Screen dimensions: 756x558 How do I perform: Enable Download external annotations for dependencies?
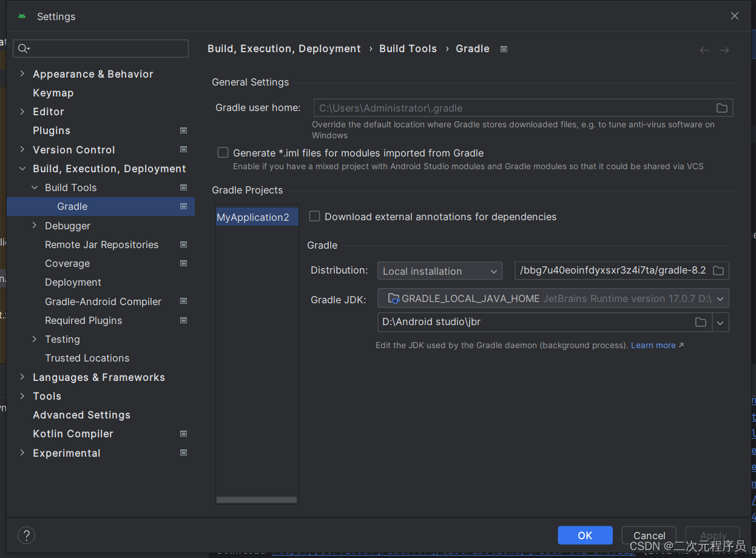(x=314, y=217)
